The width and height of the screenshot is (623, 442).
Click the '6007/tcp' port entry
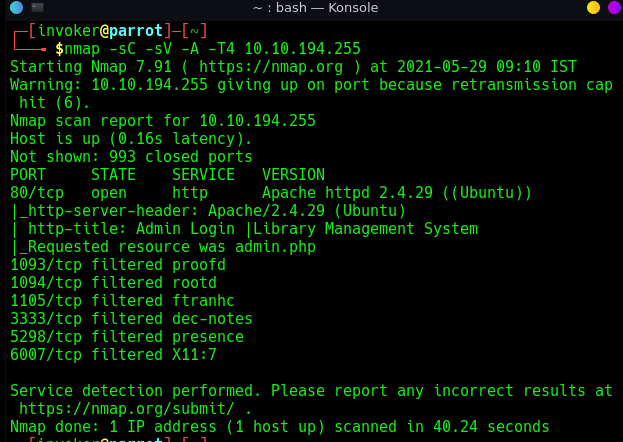pos(46,355)
